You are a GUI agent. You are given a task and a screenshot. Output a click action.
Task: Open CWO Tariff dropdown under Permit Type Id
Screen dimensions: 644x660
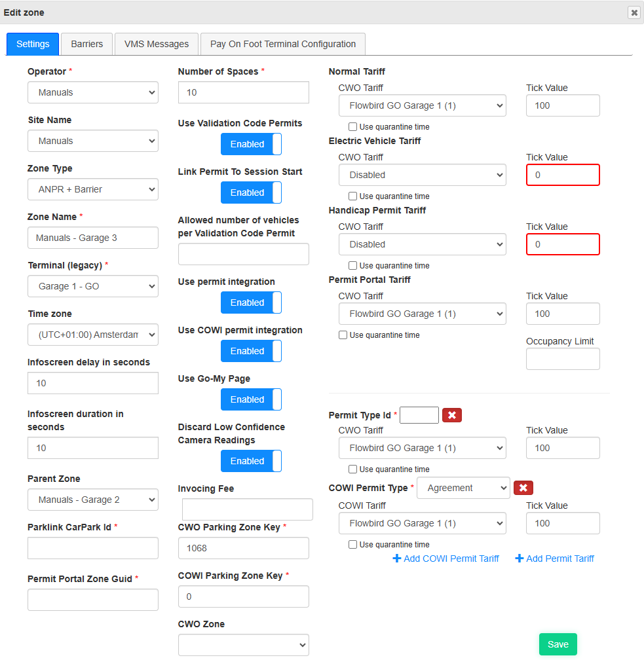423,448
